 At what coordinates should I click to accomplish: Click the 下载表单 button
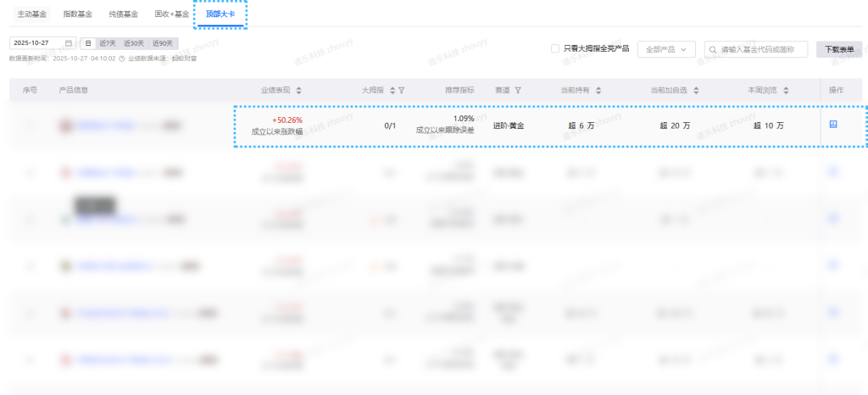[x=840, y=49]
